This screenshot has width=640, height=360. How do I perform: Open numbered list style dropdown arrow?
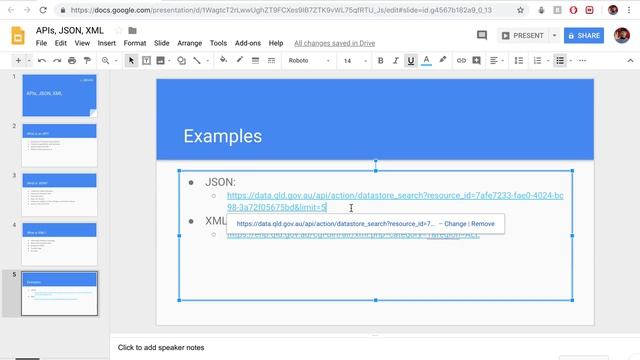[548, 61]
